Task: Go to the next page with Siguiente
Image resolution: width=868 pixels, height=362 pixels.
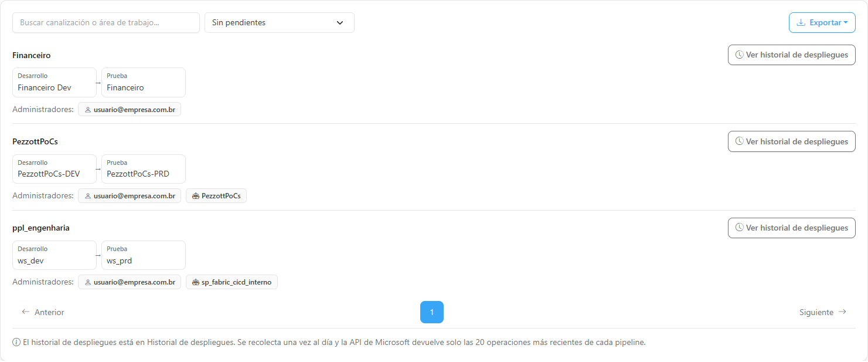Action: (x=823, y=312)
